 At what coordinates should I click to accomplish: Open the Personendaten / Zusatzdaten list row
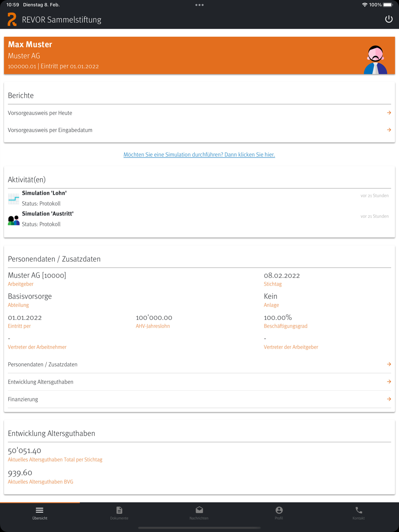[199, 364]
